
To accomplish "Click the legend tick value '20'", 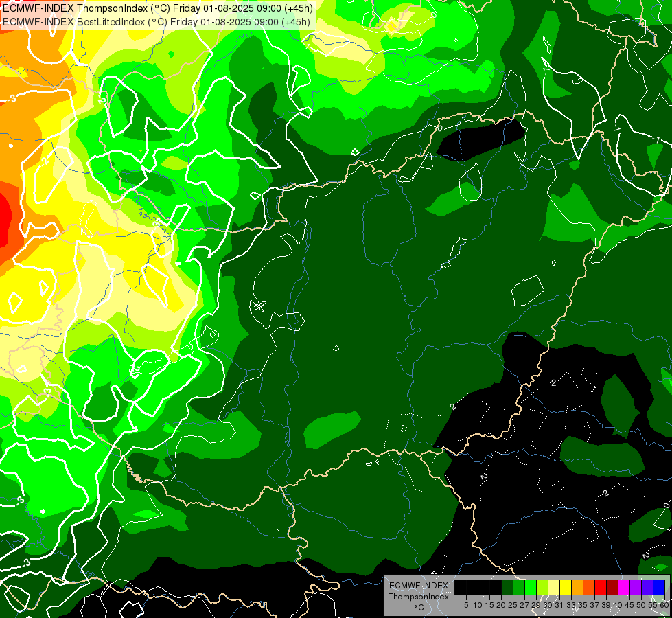I will pos(501,605).
